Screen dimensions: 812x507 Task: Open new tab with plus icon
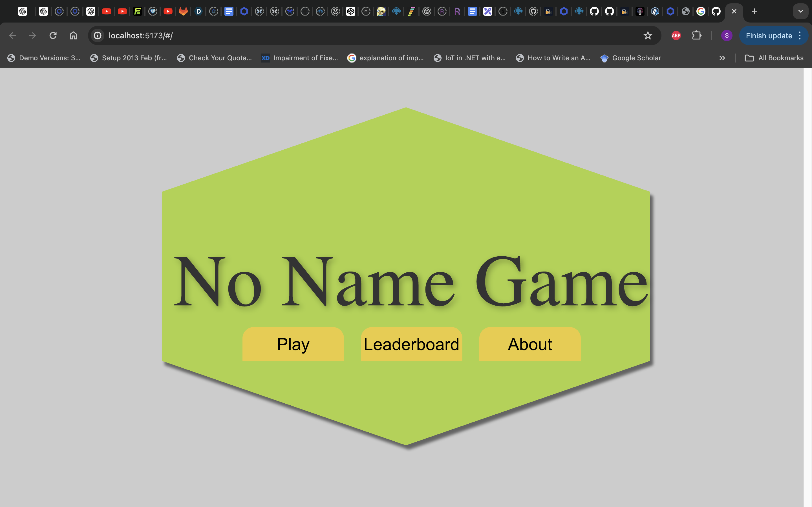[754, 11]
